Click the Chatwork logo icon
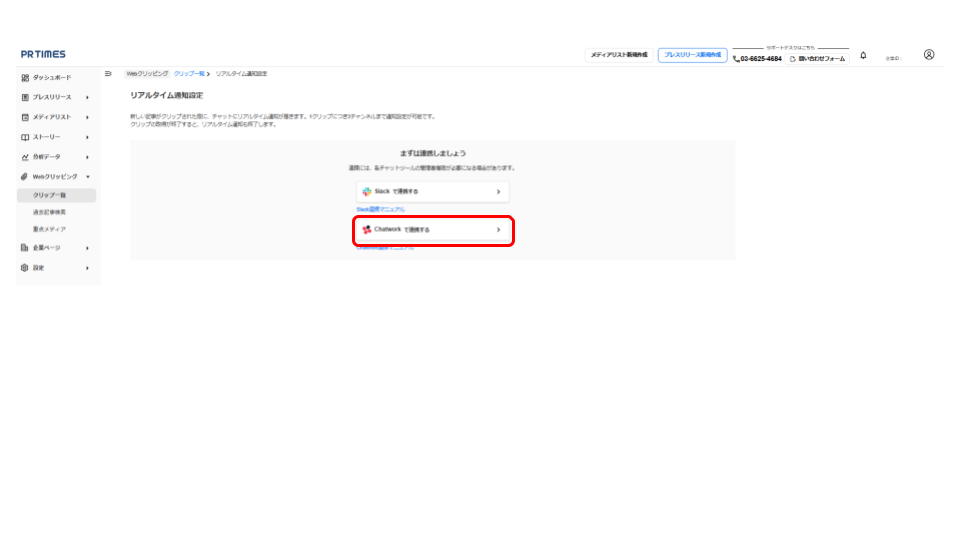The width and height of the screenshot is (960, 540). [366, 230]
